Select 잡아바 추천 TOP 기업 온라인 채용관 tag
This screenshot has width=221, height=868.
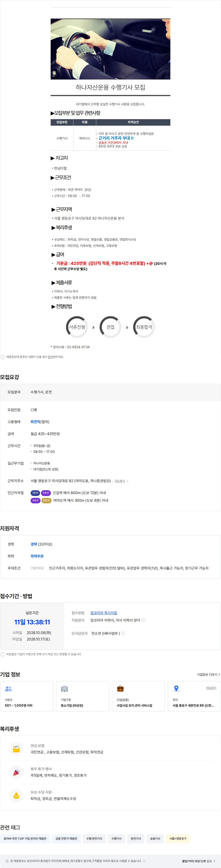click(25, 839)
